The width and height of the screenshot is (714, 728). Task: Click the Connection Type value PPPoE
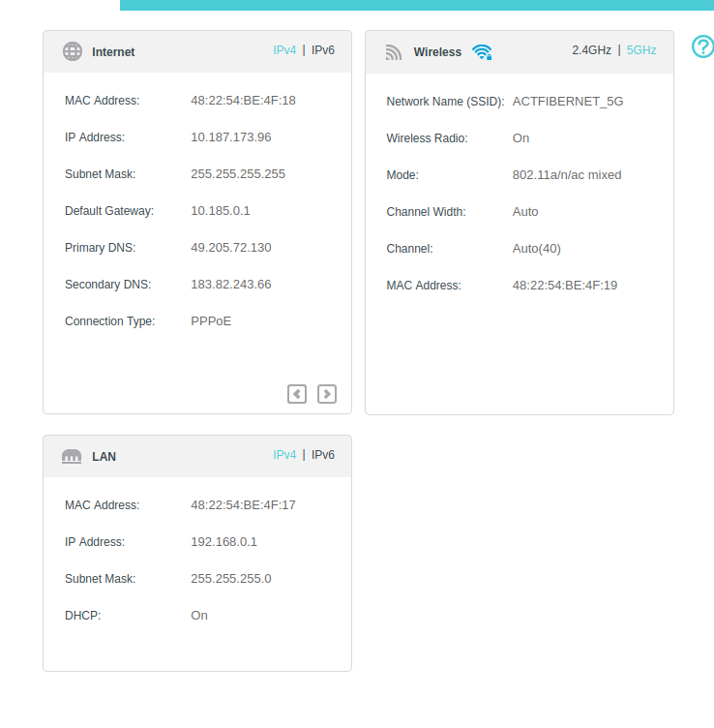(211, 321)
